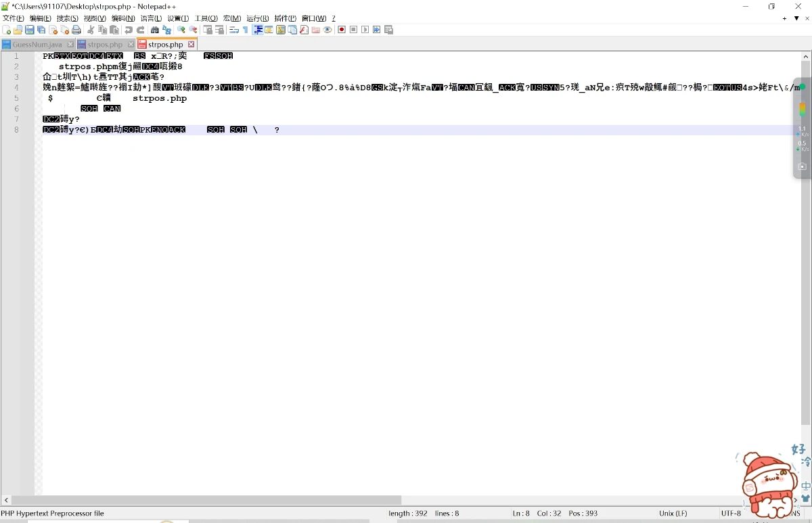Click the Print toolbar icon

76,30
